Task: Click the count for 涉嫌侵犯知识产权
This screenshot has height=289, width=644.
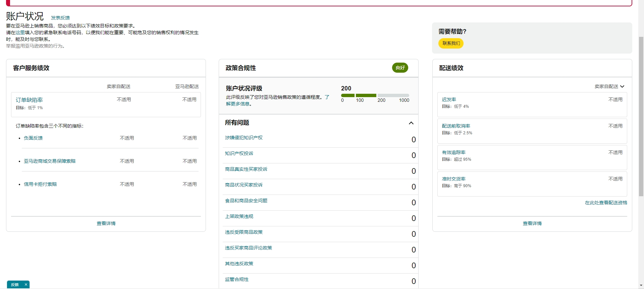Action: pyautogui.click(x=414, y=140)
